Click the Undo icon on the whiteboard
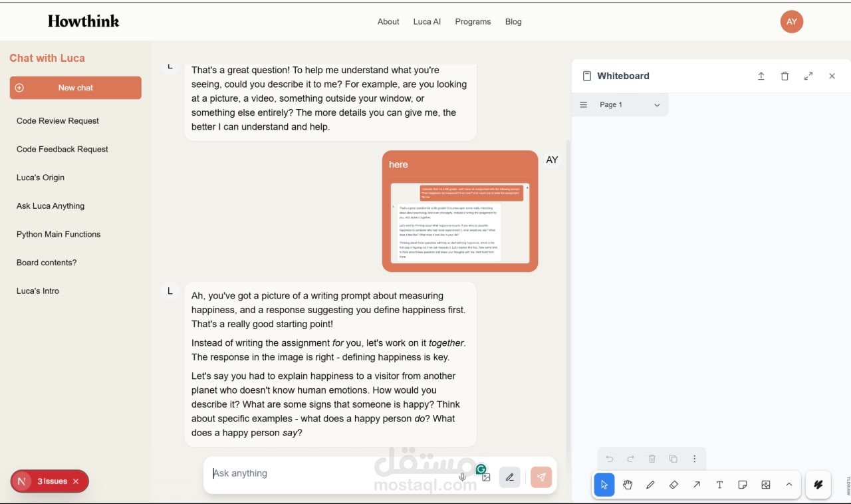Screen dimensions: 851x504 click(609, 459)
